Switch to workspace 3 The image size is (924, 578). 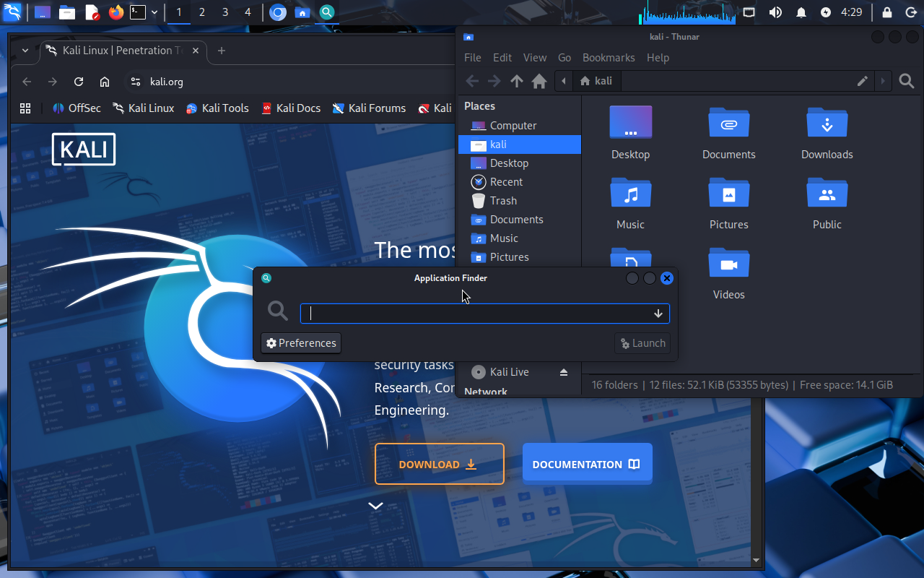[225, 12]
